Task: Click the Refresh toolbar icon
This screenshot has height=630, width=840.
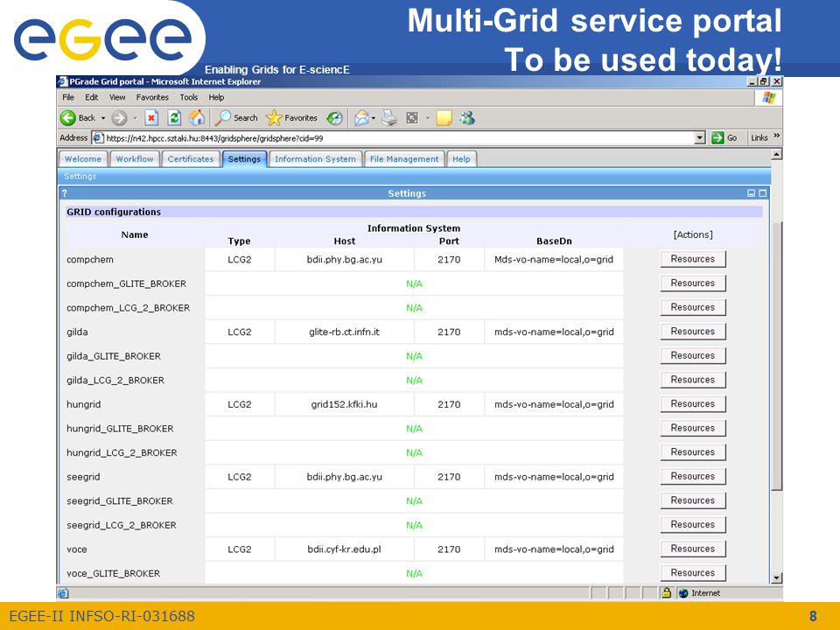Action: [x=174, y=118]
